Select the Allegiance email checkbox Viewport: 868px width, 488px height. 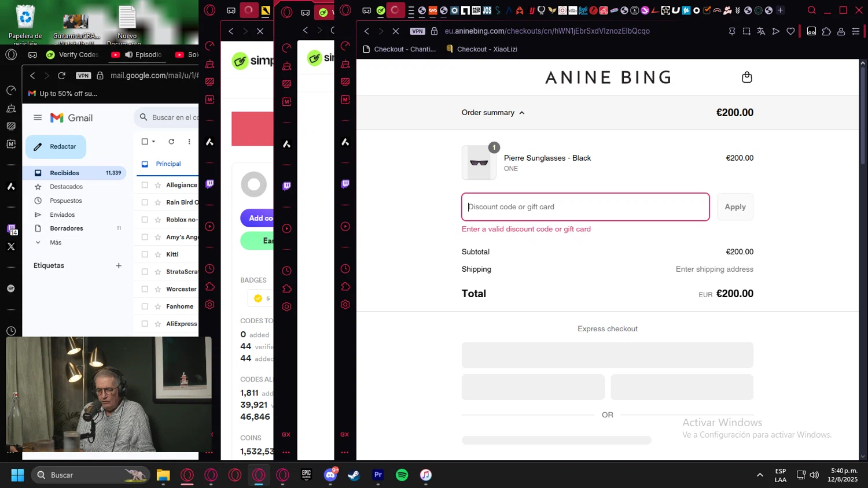145,185
